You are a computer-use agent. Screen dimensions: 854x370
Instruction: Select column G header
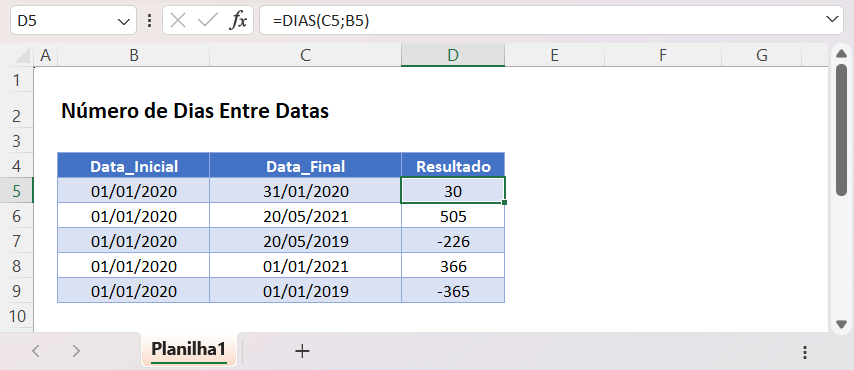(762, 55)
